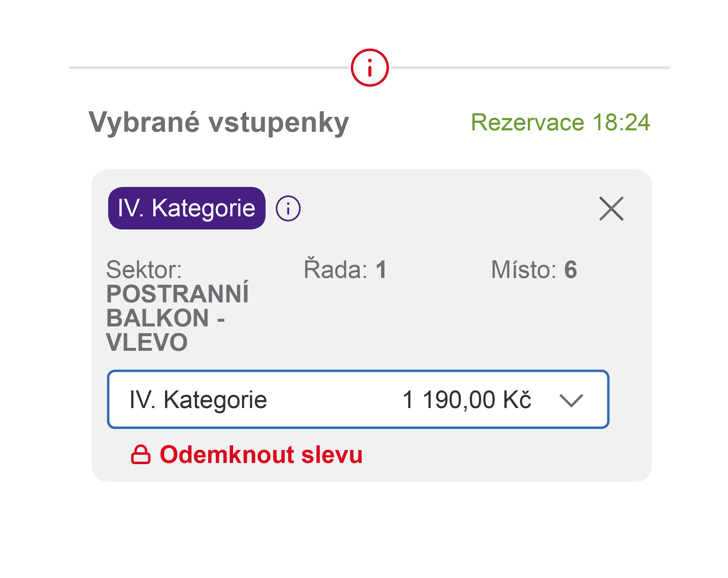The image size is (728, 578).
Task: Click the Sektor: label text
Action: 144,270
